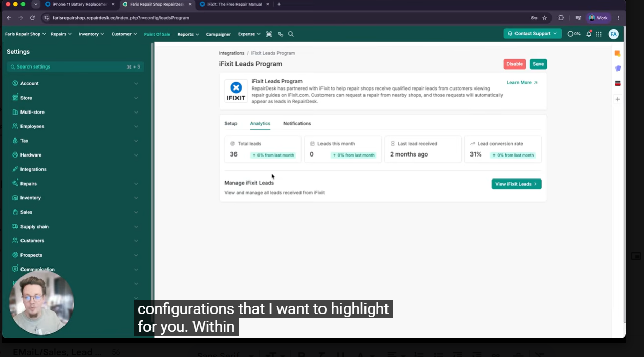
Task: Open a new browser tab
Action: [x=279, y=4]
